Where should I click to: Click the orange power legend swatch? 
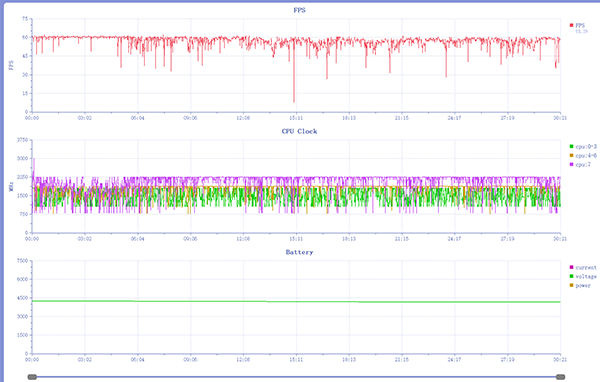(x=571, y=286)
